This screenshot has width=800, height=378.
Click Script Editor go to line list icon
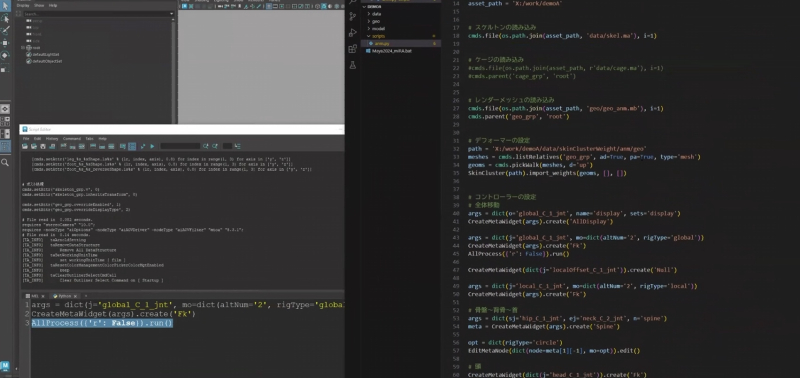238,146
